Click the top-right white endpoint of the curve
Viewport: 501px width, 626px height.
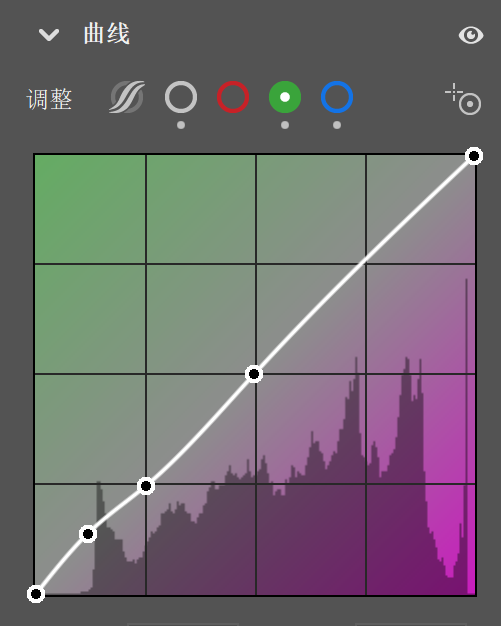[x=474, y=156]
